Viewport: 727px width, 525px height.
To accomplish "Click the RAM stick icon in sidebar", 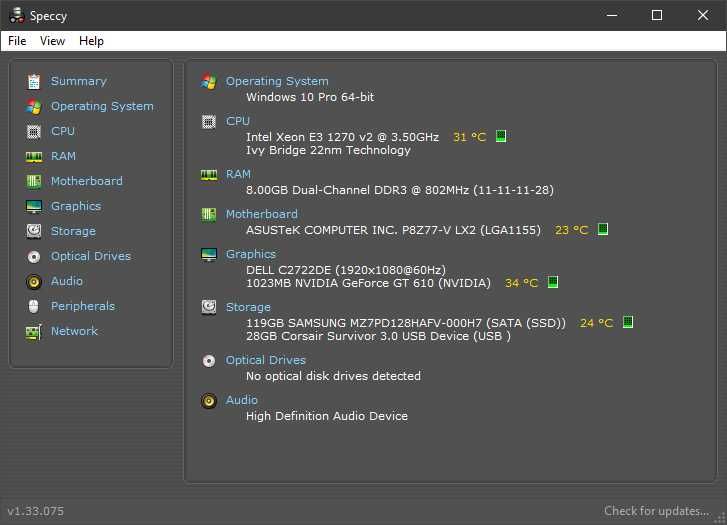I will point(34,157).
